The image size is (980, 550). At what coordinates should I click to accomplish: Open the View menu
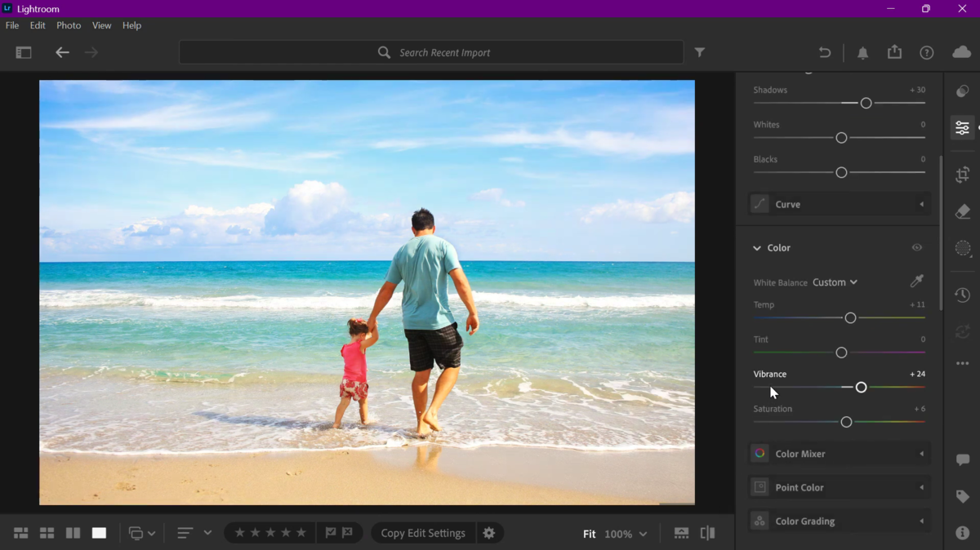101,25
